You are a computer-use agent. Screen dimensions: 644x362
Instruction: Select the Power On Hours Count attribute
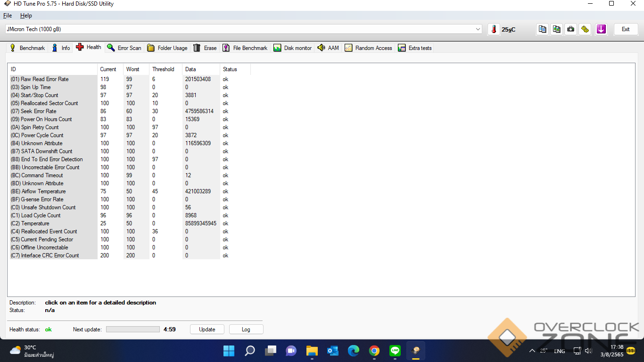(x=41, y=119)
